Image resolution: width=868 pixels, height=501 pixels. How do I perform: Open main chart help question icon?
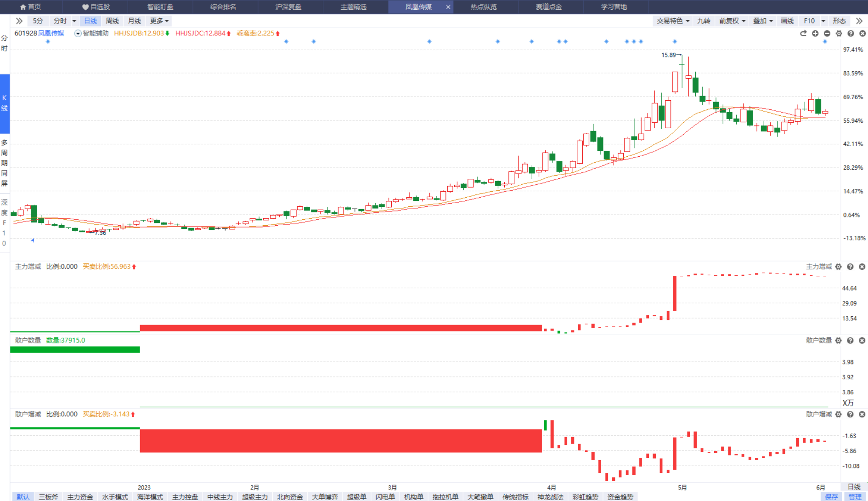(x=851, y=34)
